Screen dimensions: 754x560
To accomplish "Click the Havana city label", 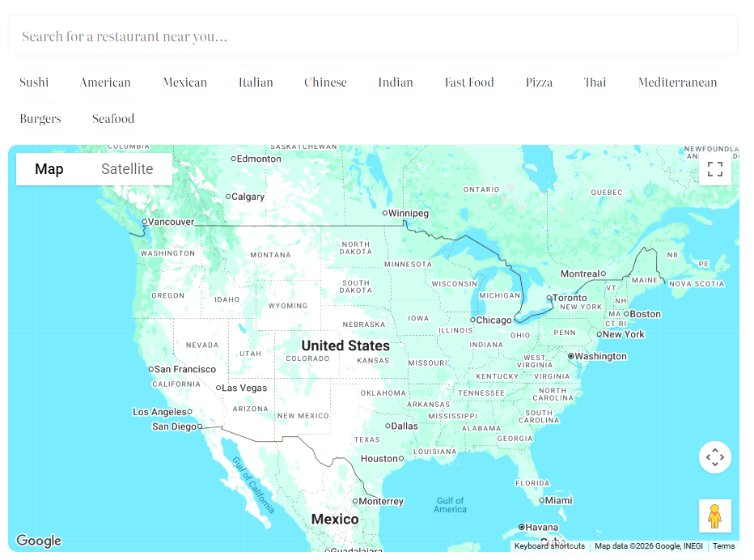I will (541, 528).
